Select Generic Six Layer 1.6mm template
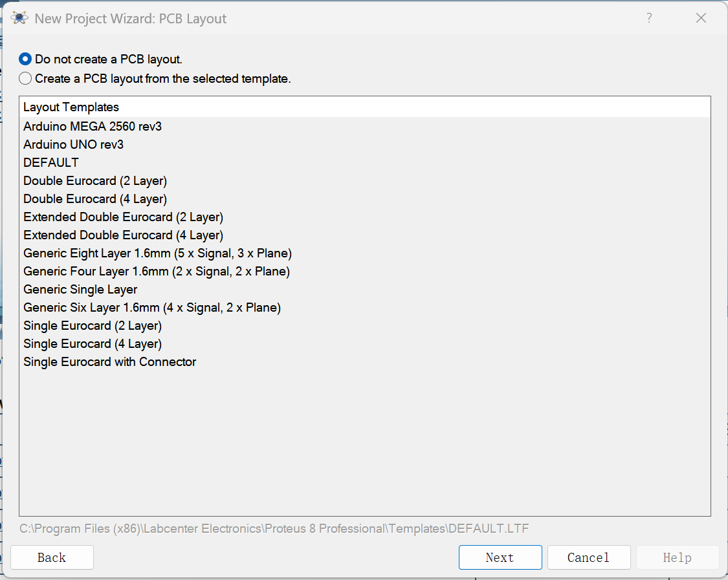 [152, 307]
